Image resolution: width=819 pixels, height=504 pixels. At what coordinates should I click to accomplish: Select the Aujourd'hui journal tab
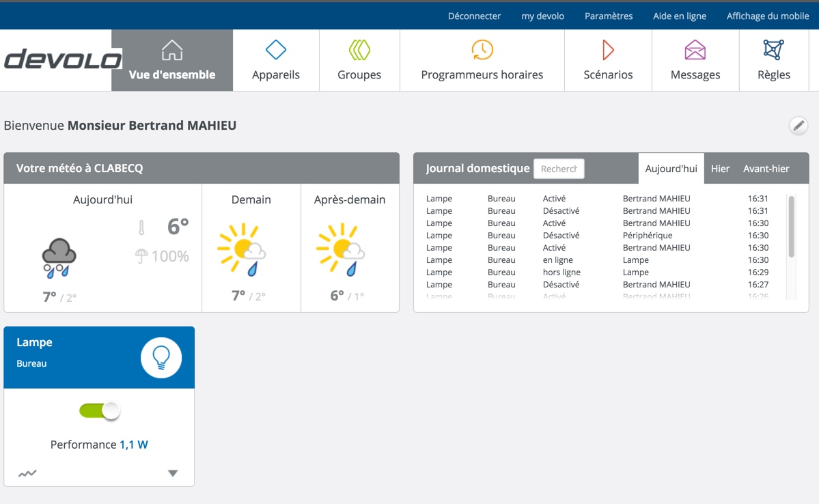point(671,169)
